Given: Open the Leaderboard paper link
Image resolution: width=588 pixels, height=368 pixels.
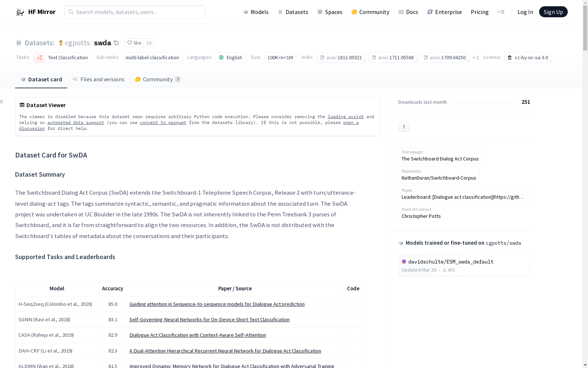Looking at the screenshot, I should 463,197.
